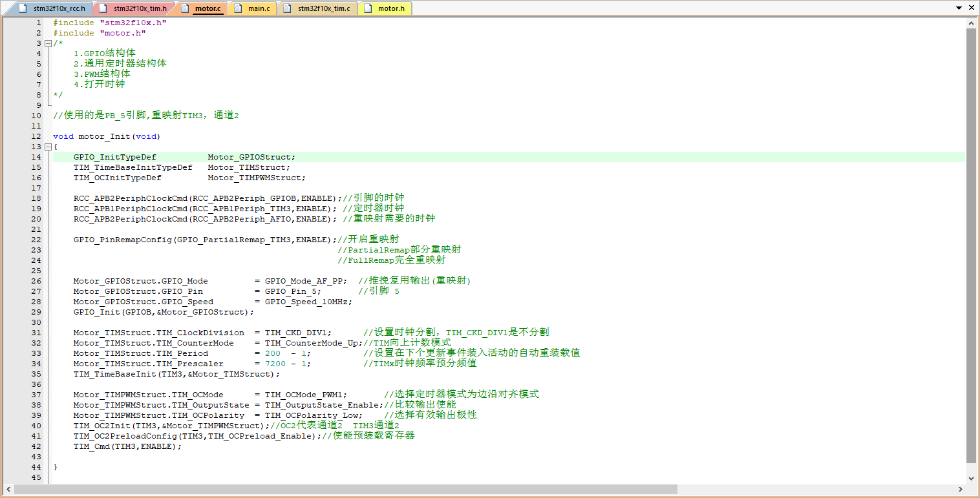Click TIM_TimeBaseInit call on line 35
The height and width of the screenshot is (498, 980).
(114, 374)
